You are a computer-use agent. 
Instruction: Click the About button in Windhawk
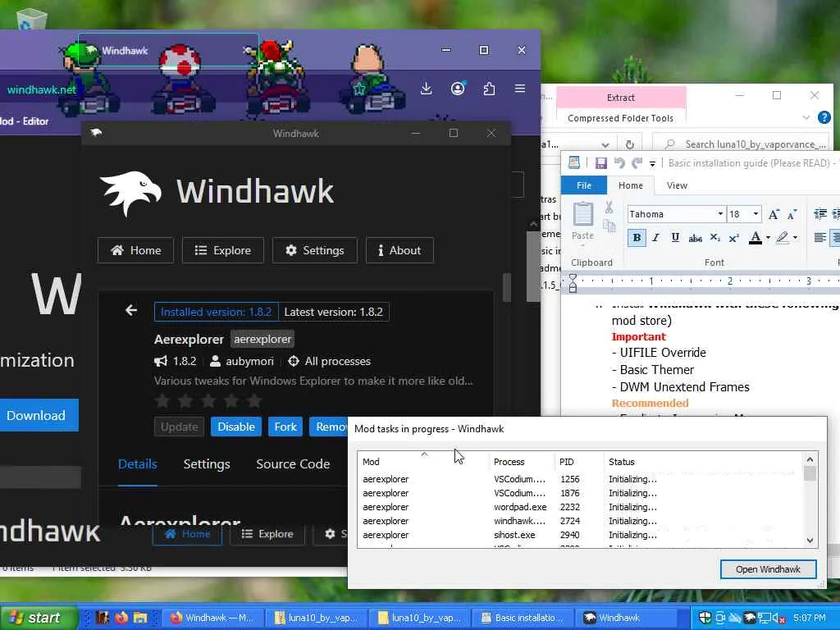pos(399,250)
